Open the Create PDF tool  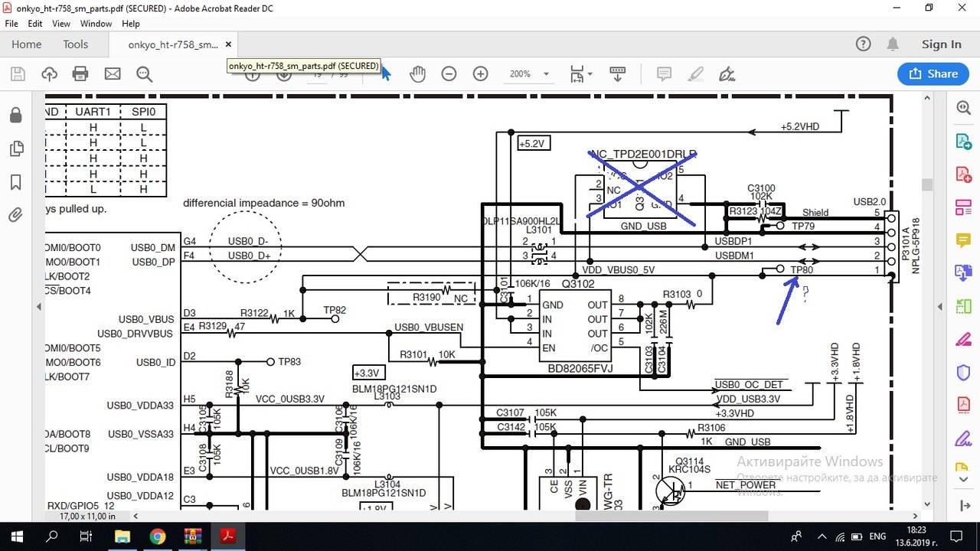pyautogui.click(x=963, y=174)
